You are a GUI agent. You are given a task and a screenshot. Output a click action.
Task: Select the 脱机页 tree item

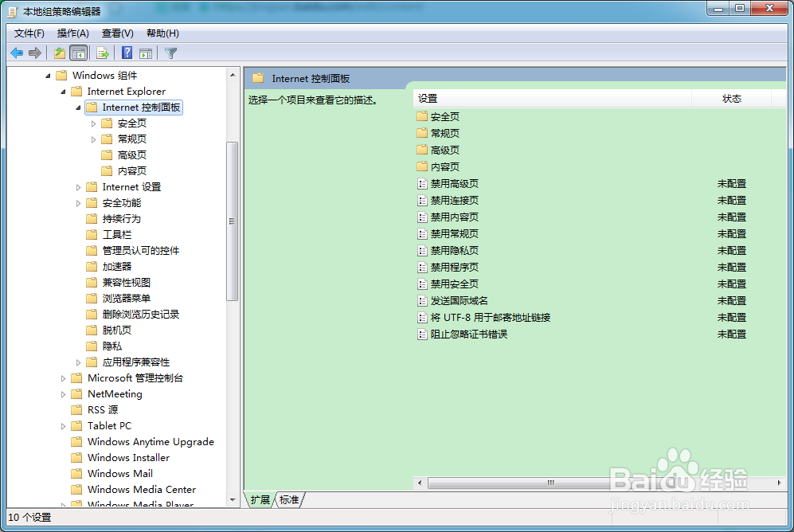(117, 330)
